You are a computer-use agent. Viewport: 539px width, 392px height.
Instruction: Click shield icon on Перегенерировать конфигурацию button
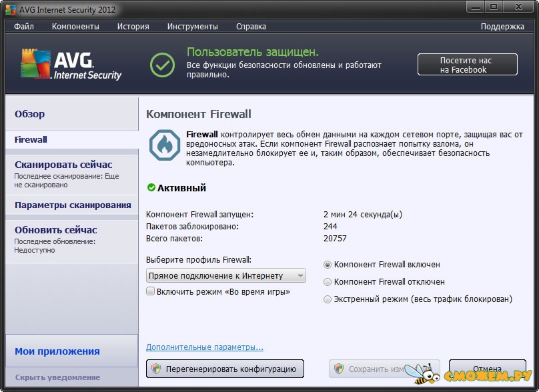[x=156, y=369]
